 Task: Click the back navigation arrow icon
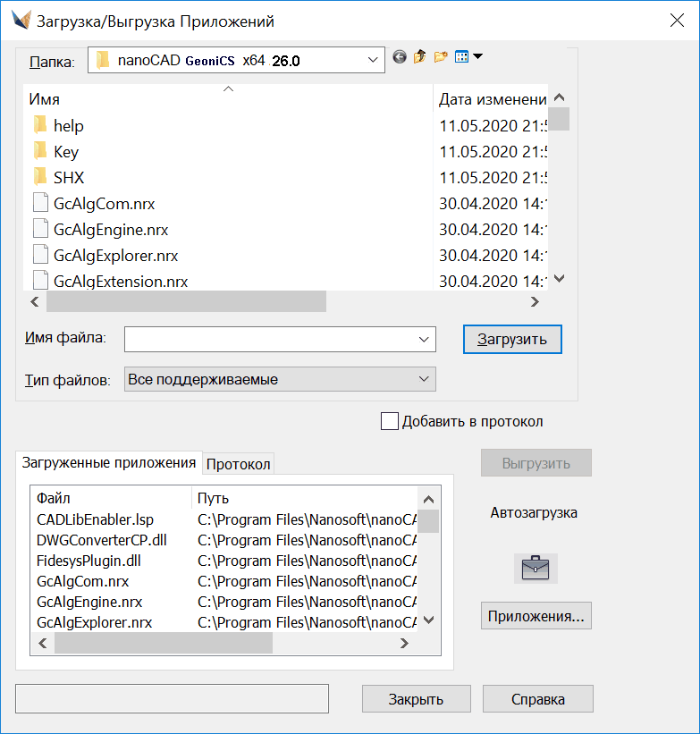tap(400, 57)
